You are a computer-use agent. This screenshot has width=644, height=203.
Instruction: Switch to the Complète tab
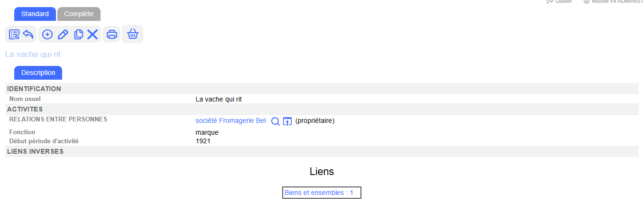(x=79, y=14)
